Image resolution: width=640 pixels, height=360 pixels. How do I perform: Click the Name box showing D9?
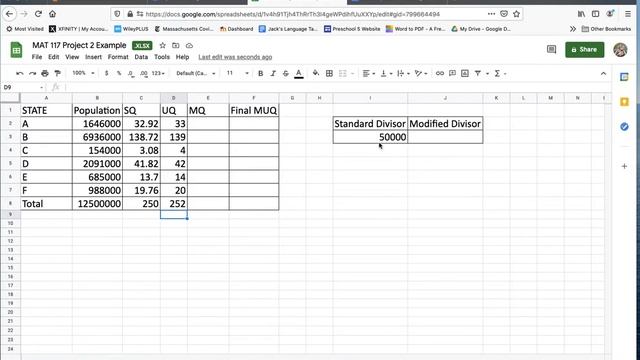(23, 87)
